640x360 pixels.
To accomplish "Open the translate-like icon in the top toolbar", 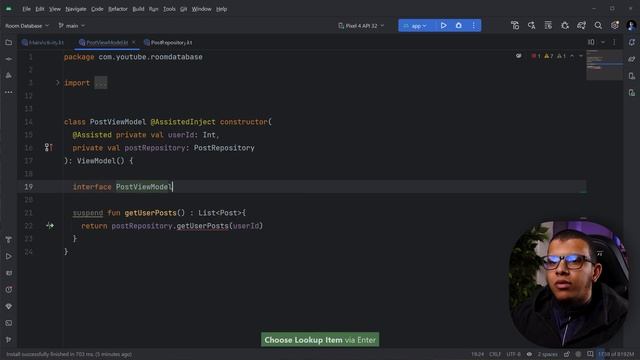I will 531,25.
